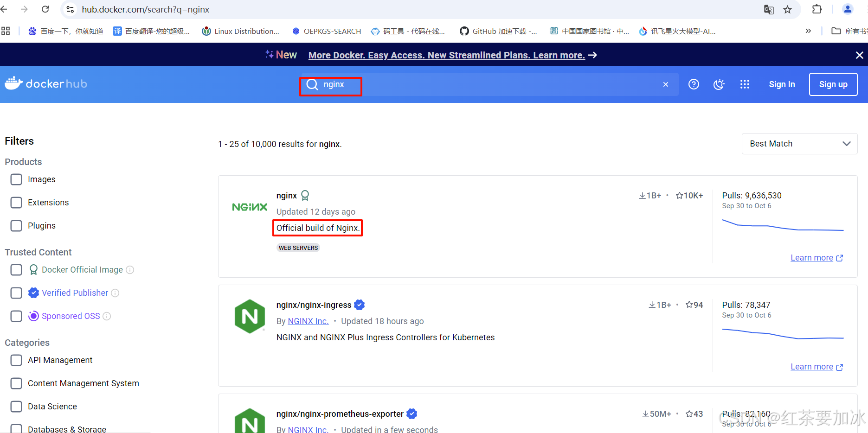The width and height of the screenshot is (868, 433).
Task: Check the Images filter
Action: click(16, 179)
